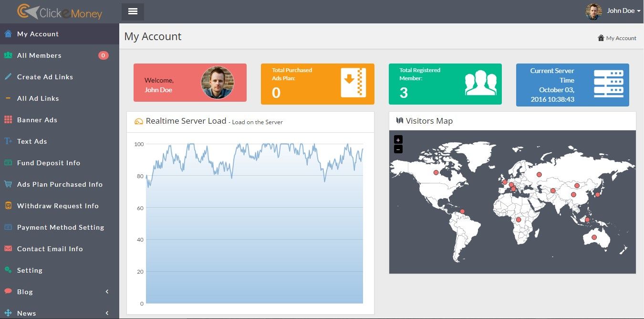Click the ClickeMoney logo
644x319 pixels.
60,12
